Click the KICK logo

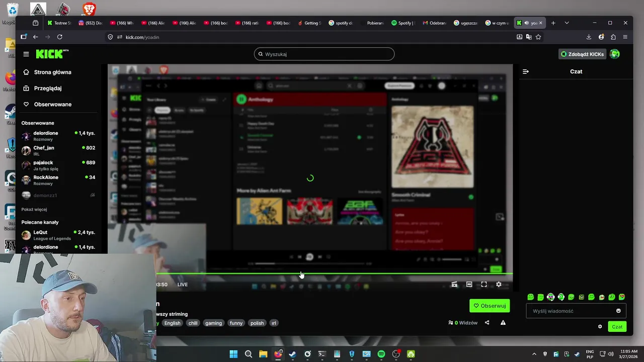click(52, 54)
